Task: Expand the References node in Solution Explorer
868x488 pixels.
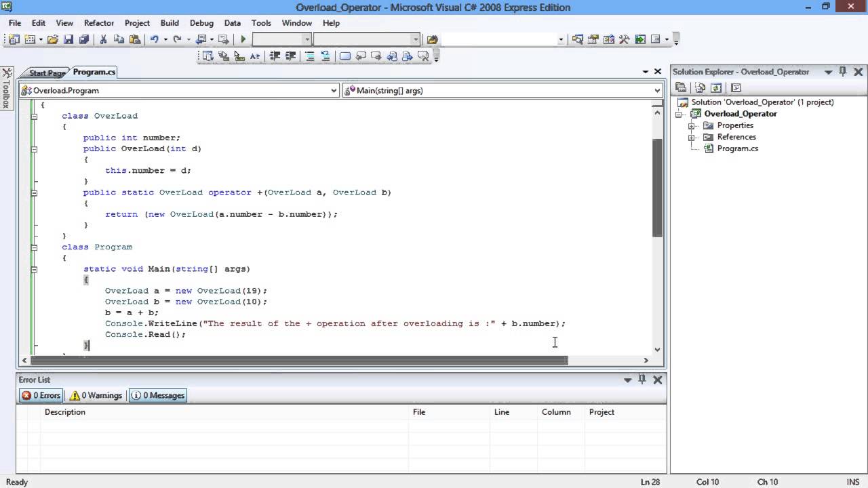Action: tap(692, 137)
